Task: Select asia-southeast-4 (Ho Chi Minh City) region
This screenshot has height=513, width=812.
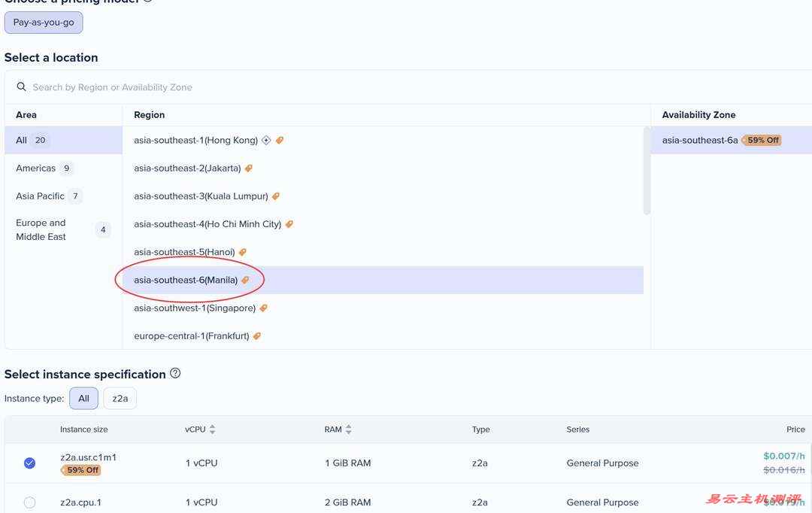Action: [208, 224]
